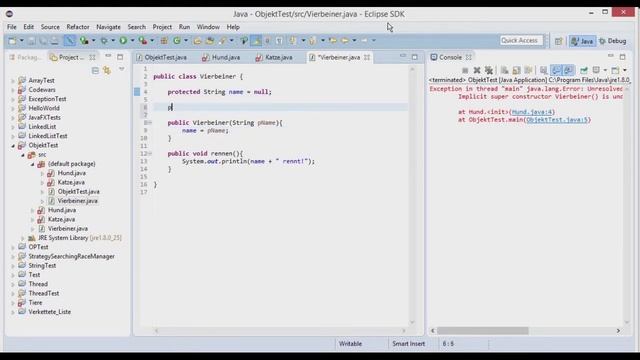Expand the ArrayTest project

tap(13, 81)
